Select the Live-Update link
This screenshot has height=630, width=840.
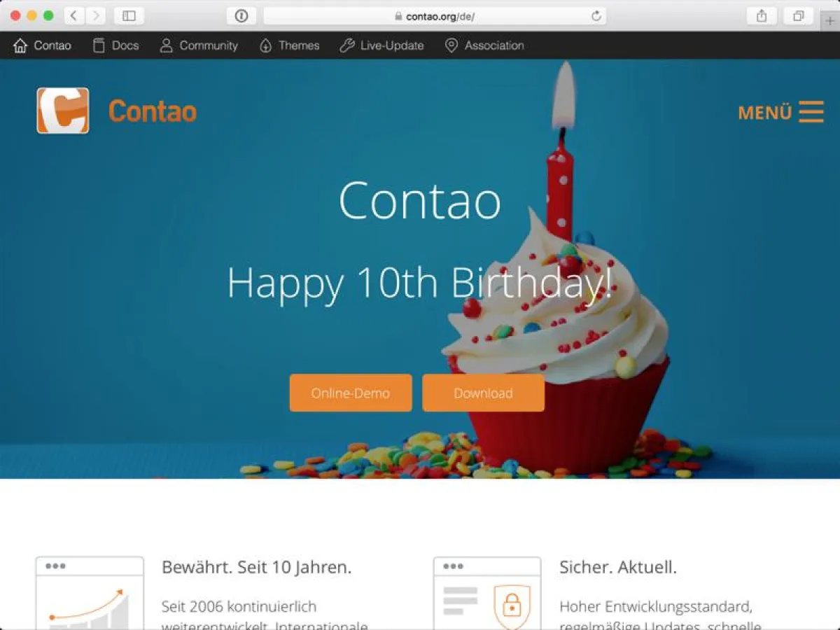click(x=381, y=45)
